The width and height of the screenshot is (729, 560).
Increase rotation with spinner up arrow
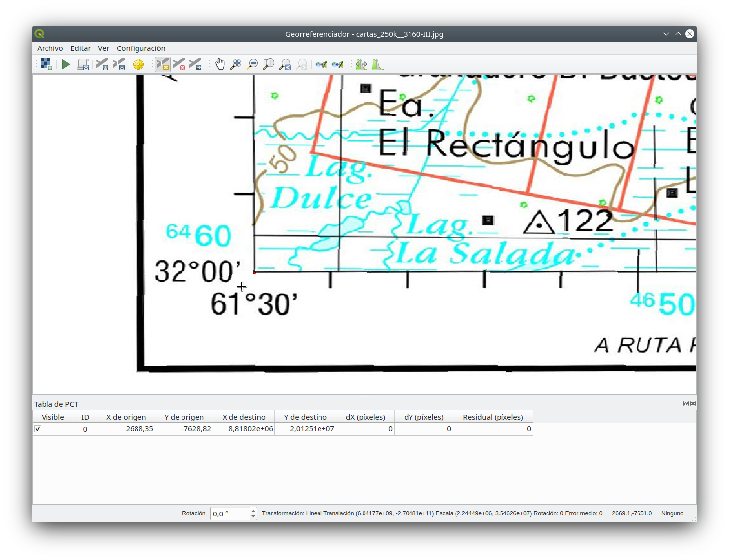pos(253,511)
